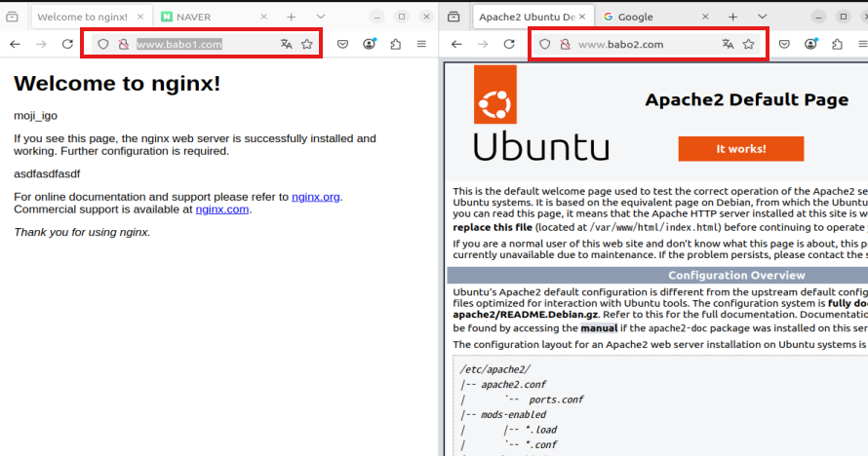The height and width of the screenshot is (456, 868).
Task: Open extensions icon in nginx window
Action: tap(396, 44)
